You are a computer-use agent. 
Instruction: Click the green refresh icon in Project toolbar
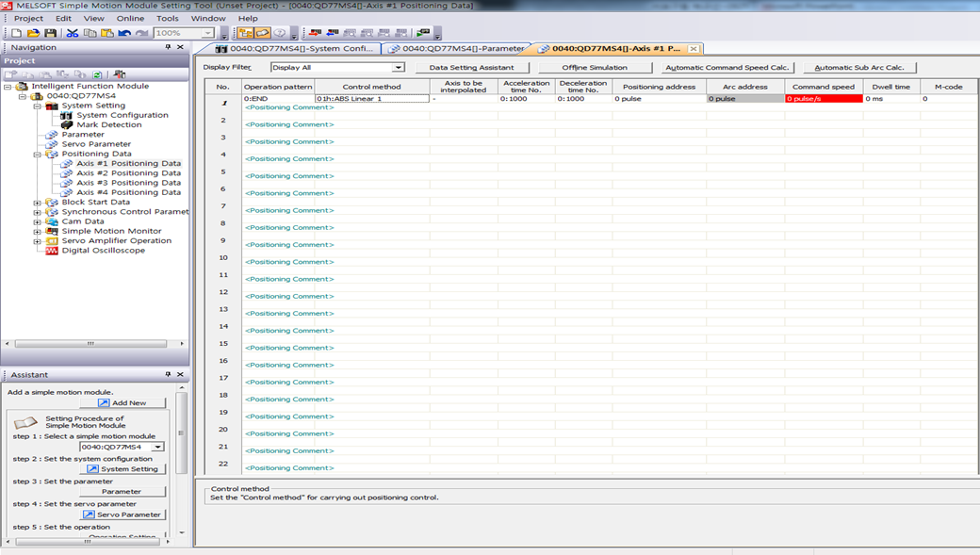97,74
